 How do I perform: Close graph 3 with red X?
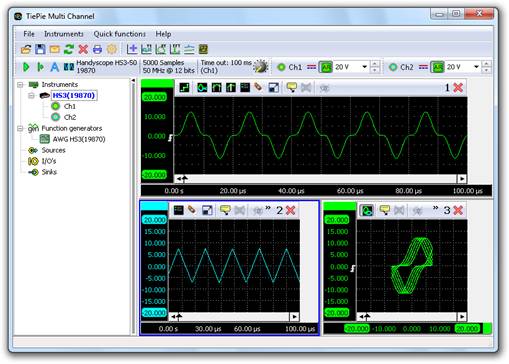click(x=458, y=210)
